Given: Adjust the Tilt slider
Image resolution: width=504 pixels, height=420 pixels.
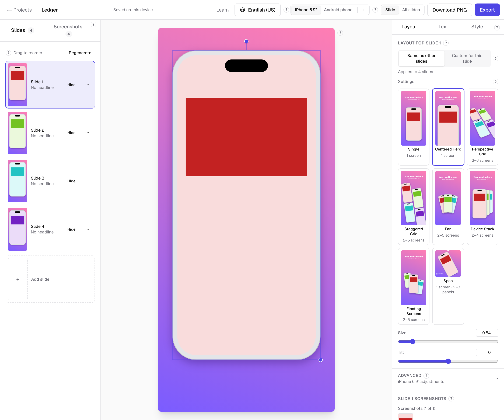Looking at the screenshot, I should click(448, 361).
